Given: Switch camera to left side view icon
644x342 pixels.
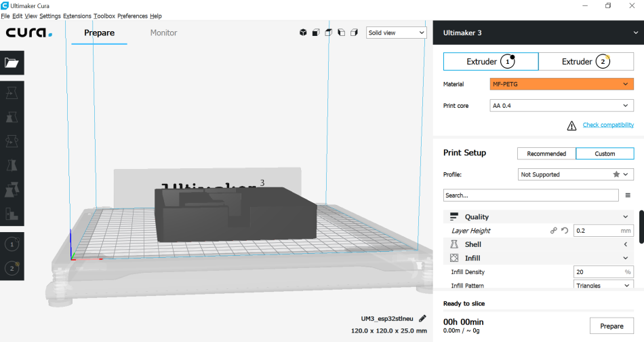Looking at the screenshot, I should (x=341, y=33).
